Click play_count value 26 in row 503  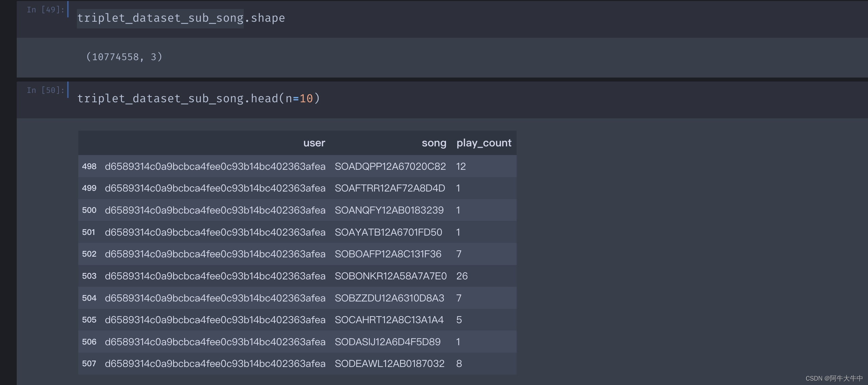pyautogui.click(x=462, y=276)
